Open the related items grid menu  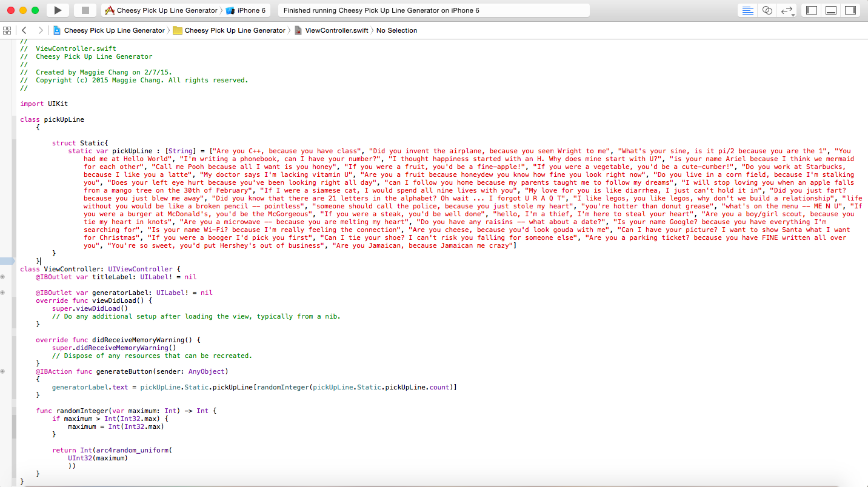click(7, 30)
